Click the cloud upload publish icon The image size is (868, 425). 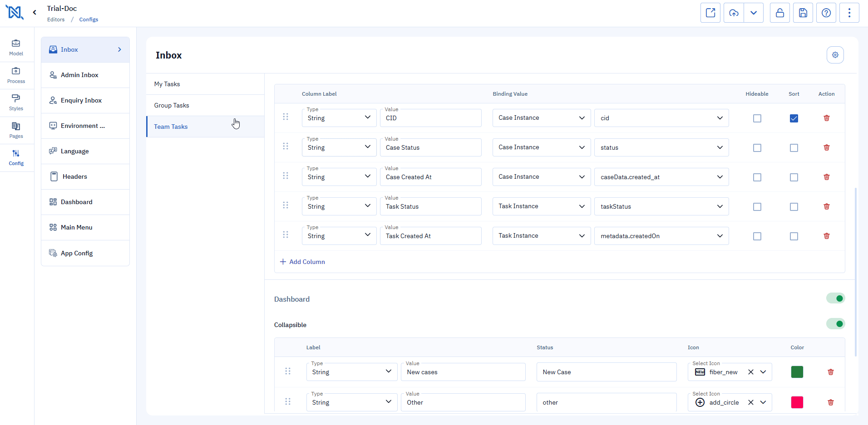pyautogui.click(x=734, y=13)
